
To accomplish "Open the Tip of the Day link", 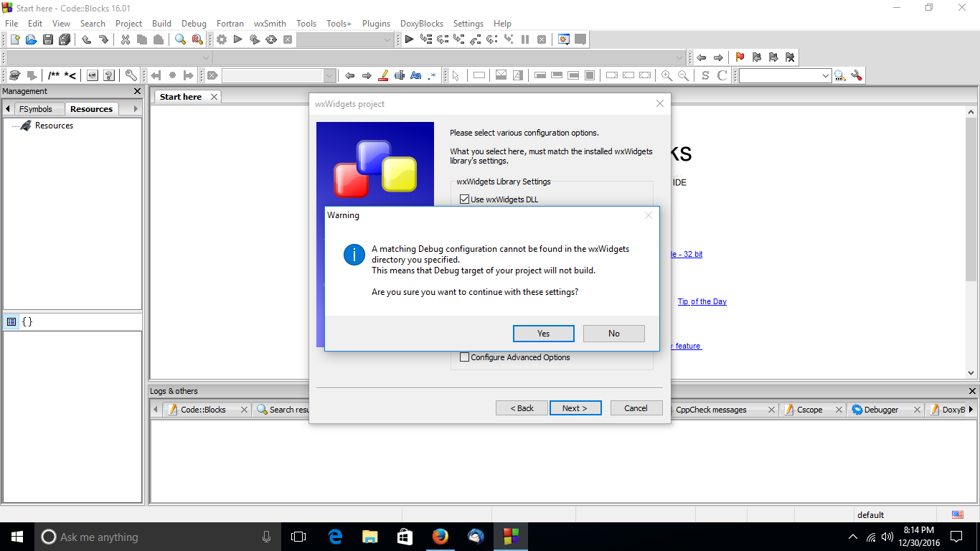I will [x=702, y=301].
